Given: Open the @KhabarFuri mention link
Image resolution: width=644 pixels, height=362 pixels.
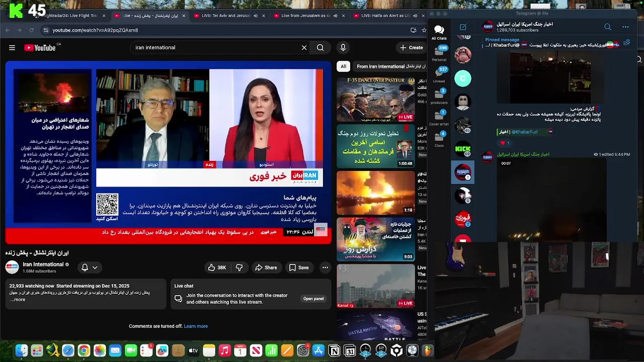Looking at the screenshot, I should click(525, 132).
